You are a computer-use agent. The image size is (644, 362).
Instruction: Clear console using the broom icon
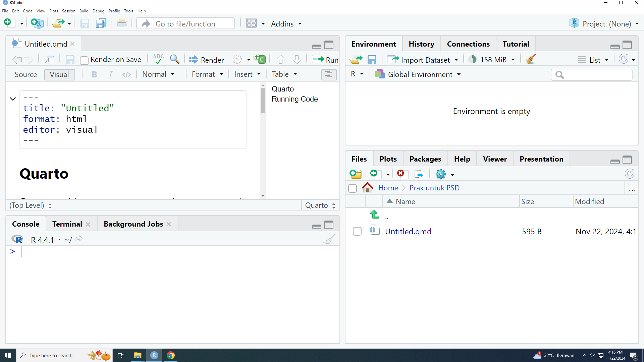pyautogui.click(x=329, y=239)
